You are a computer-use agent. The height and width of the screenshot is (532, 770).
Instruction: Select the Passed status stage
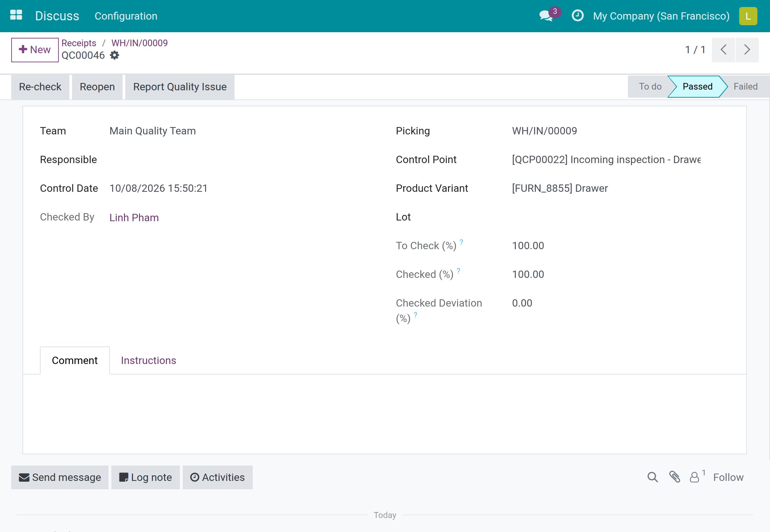click(x=697, y=86)
